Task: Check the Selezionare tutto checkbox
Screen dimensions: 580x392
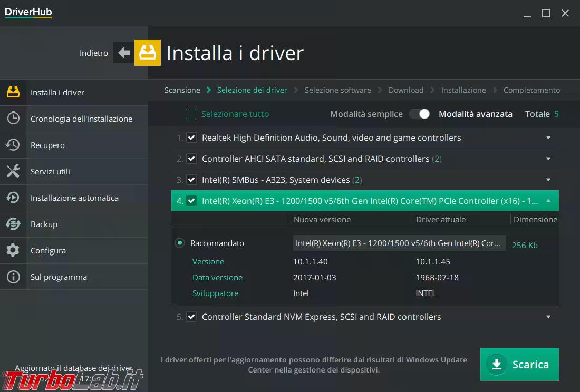Action: (x=191, y=114)
